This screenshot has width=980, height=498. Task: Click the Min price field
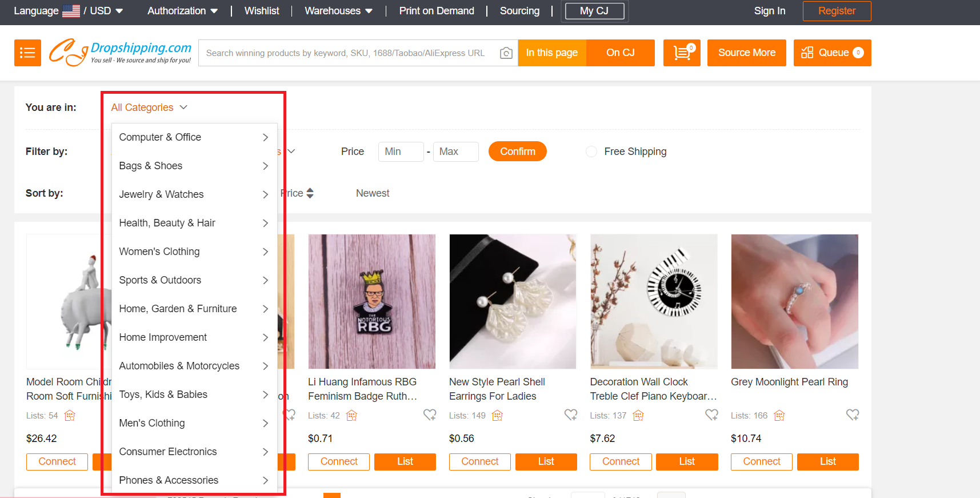pos(401,152)
